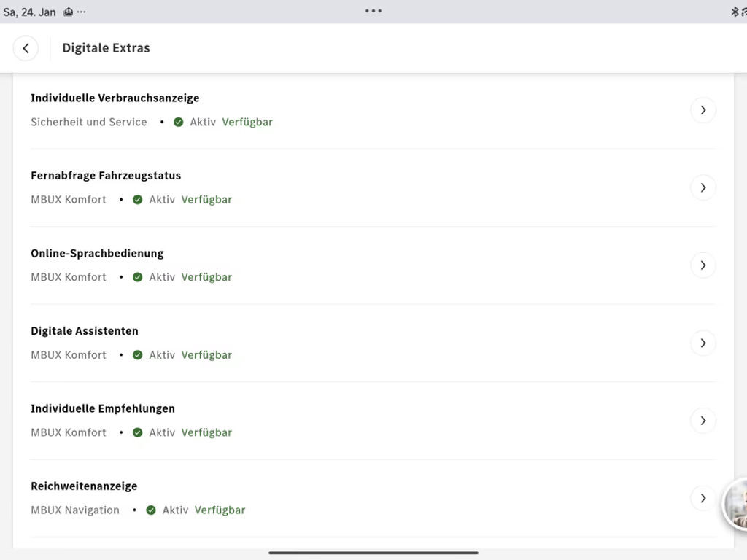Click green Aktiv checkmark under Online-Sprachbedienung
Viewport: 747px width, 560px height.
[138, 278]
